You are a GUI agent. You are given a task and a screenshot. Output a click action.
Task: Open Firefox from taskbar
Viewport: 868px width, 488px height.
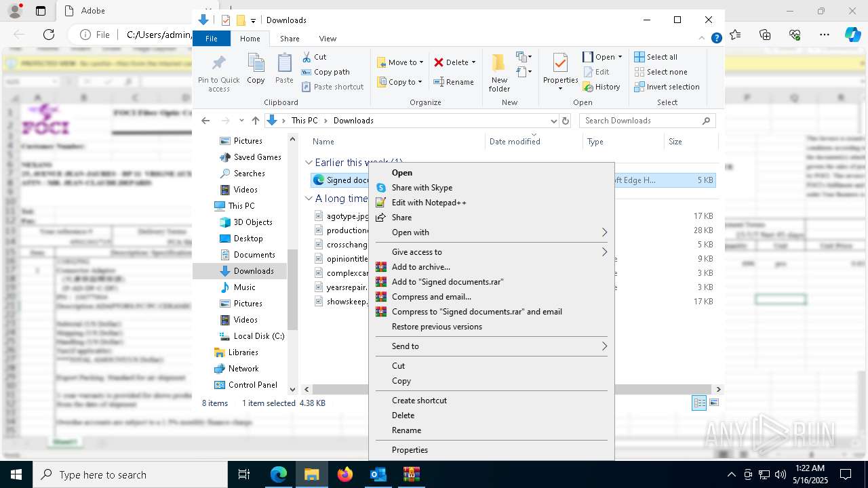(345, 474)
